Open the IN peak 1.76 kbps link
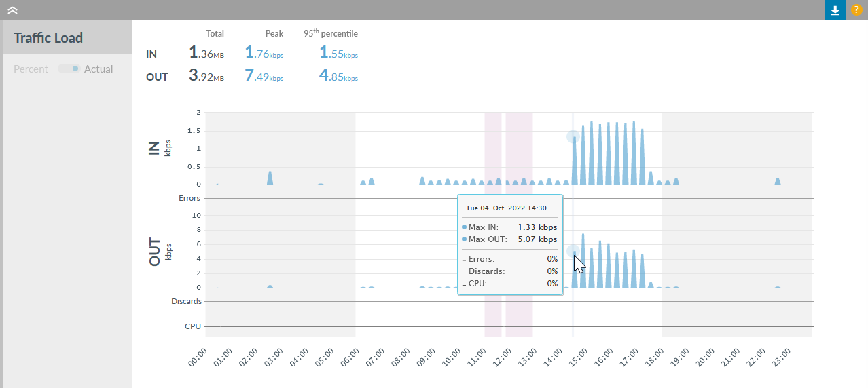This screenshot has width=868, height=388. [x=264, y=53]
